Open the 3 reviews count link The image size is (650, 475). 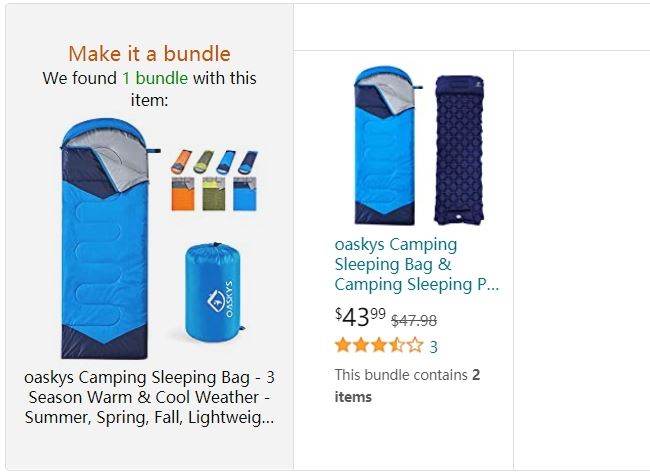pyautogui.click(x=433, y=347)
